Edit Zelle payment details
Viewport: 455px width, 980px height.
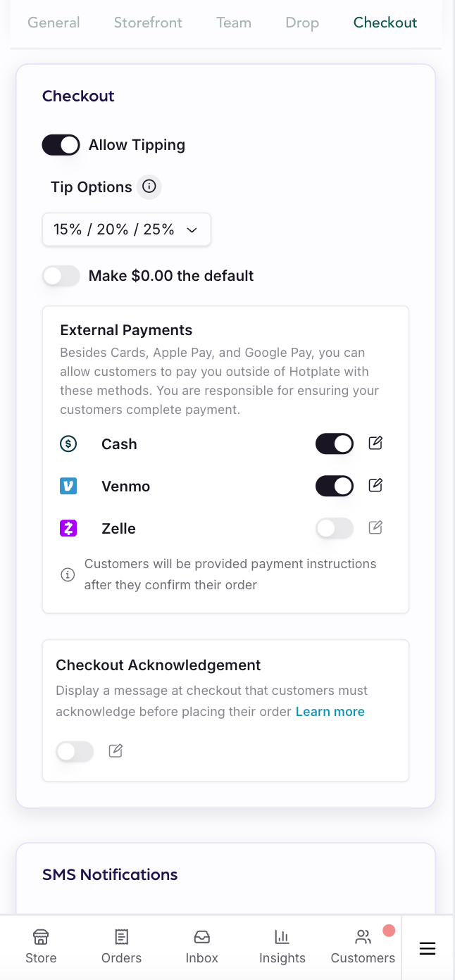[x=375, y=528]
